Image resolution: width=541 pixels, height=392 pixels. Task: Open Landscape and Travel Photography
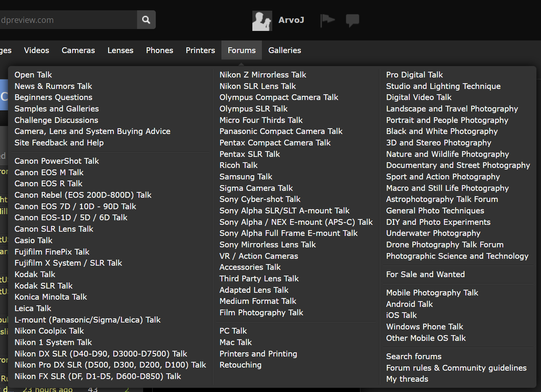tap(452, 109)
